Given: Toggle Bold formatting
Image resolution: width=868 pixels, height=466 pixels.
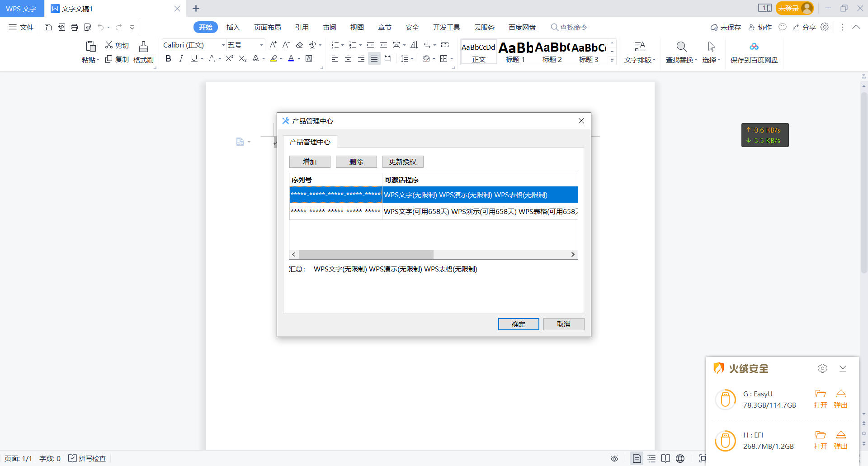Looking at the screenshot, I should tap(168, 58).
